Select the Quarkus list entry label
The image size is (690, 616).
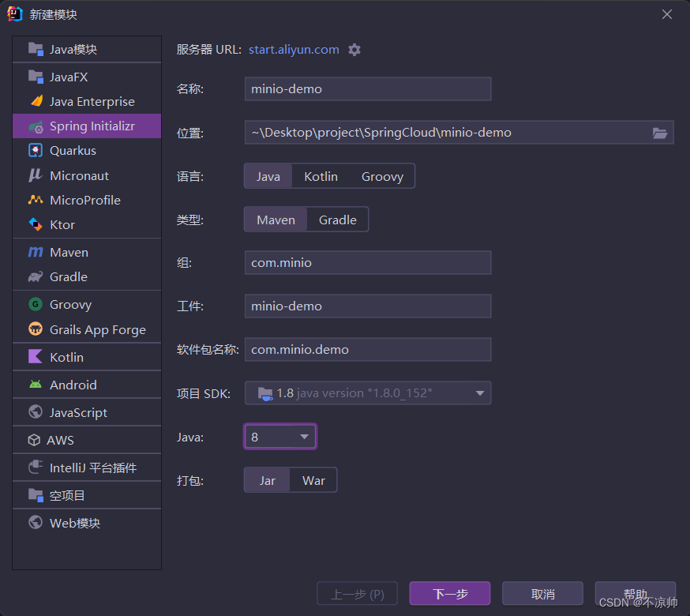(x=73, y=151)
